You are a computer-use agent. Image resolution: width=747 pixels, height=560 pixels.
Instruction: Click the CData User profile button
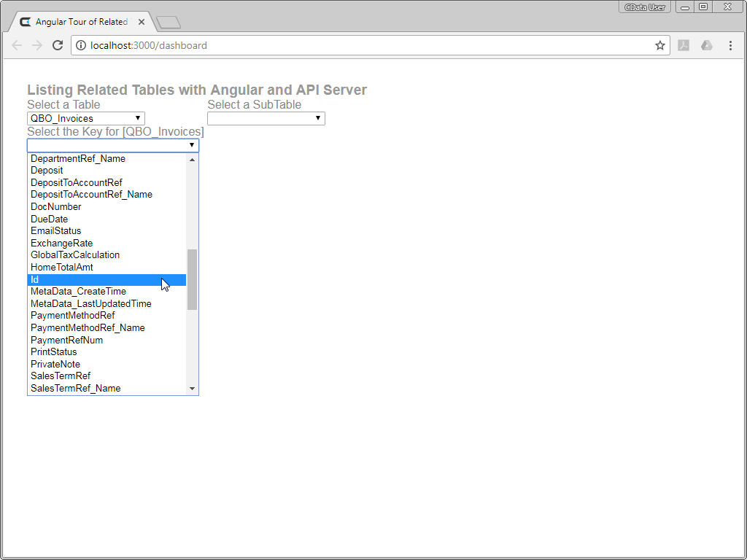tap(645, 7)
